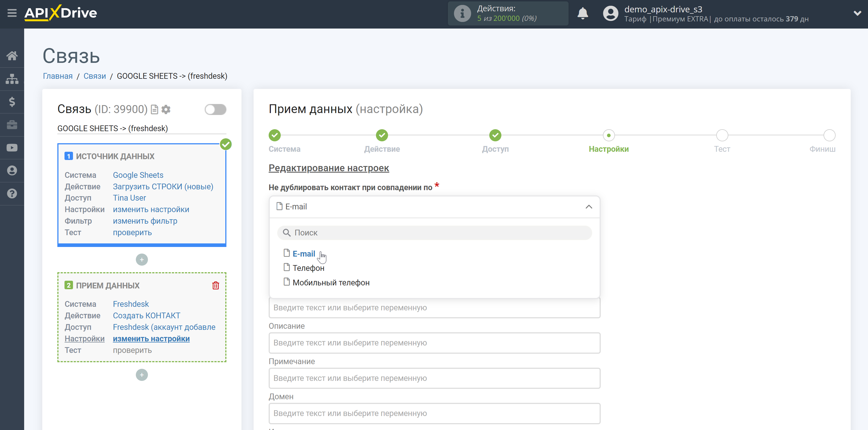Open Google Sheets source system link

138,175
